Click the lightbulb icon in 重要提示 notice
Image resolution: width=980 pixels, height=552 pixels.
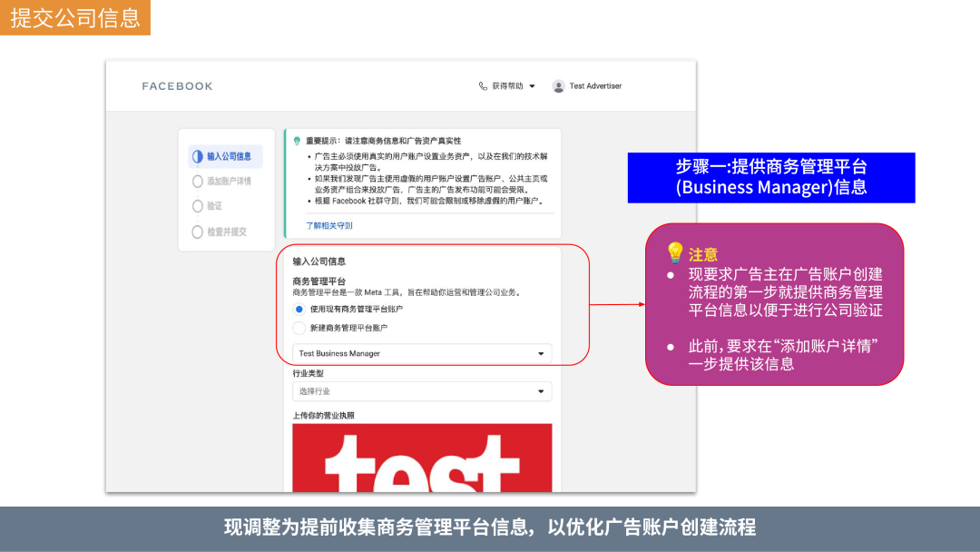(x=297, y=141)
